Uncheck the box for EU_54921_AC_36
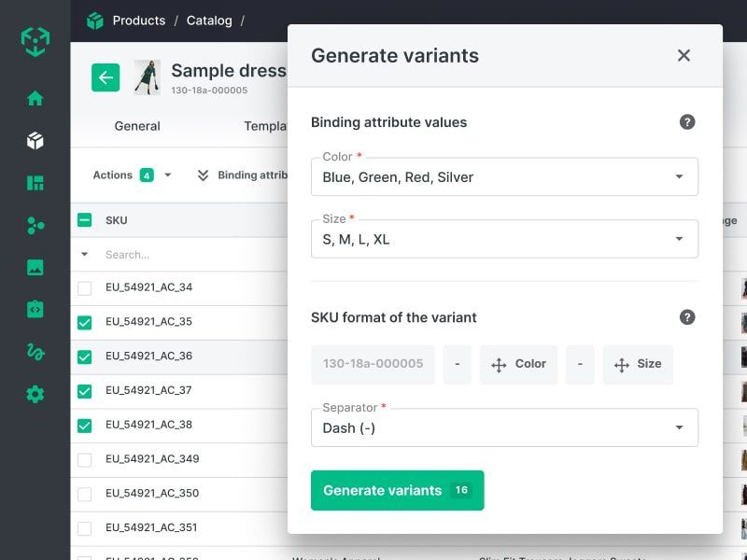Image resolution: width=747 pixels, height=560 pixels. click(84, 357)
